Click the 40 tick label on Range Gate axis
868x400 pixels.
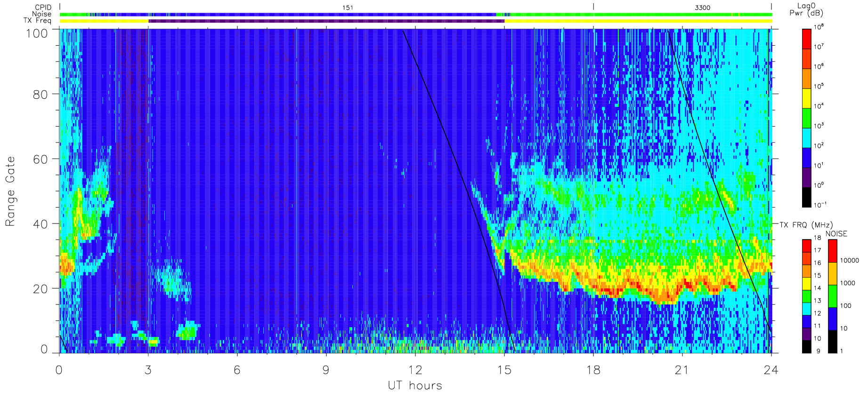tap(40, 224)
